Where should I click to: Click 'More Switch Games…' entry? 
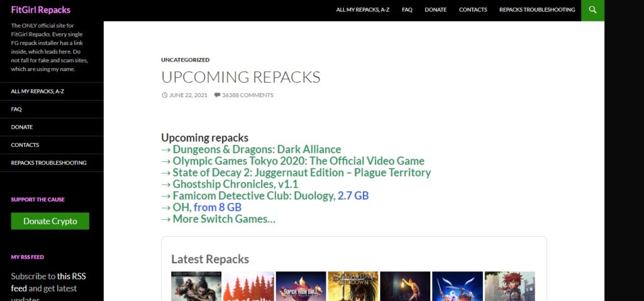224,219
